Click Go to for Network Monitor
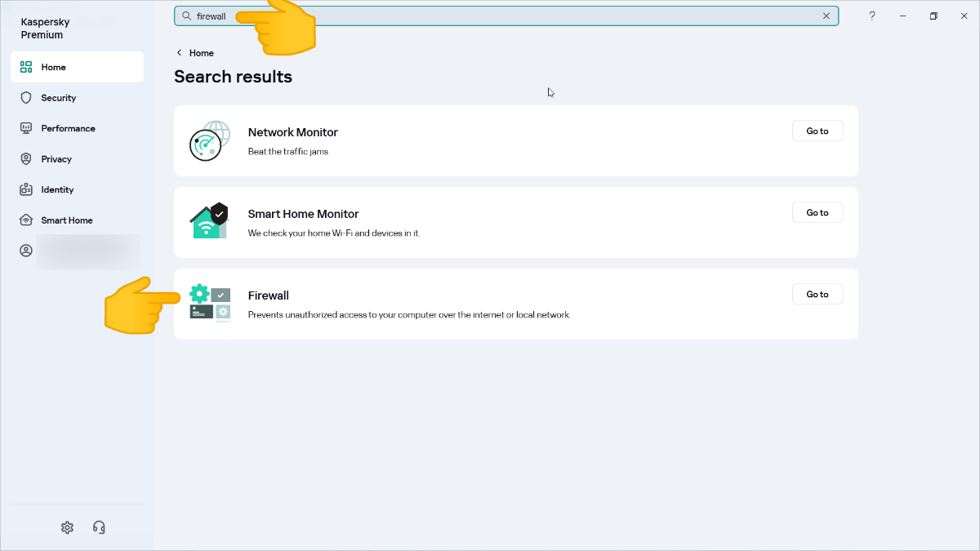The height and width of the screenshot is (551, 980). click(x=817, y=131)
